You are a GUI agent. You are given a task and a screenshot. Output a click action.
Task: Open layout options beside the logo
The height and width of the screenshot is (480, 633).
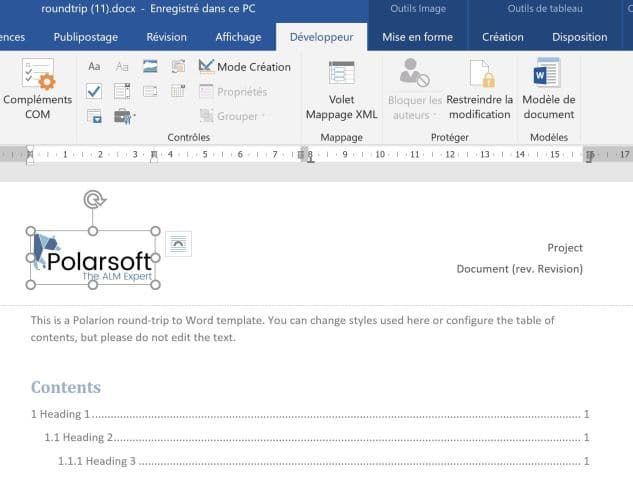coord(178,243)
